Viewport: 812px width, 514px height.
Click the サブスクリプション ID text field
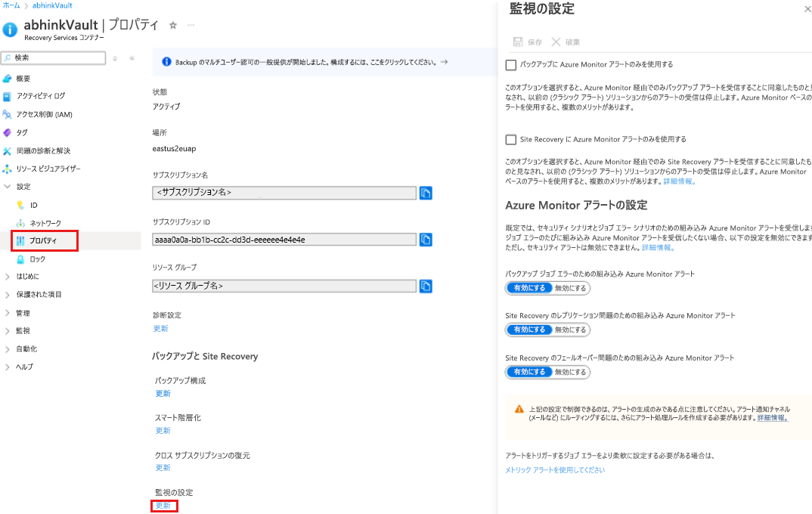pyautogui.click(x=284, y=240)
